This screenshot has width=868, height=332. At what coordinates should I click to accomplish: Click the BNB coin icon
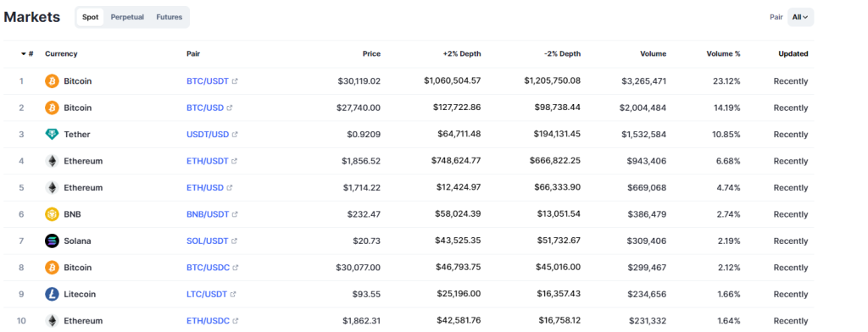click(x=52, y=214)
